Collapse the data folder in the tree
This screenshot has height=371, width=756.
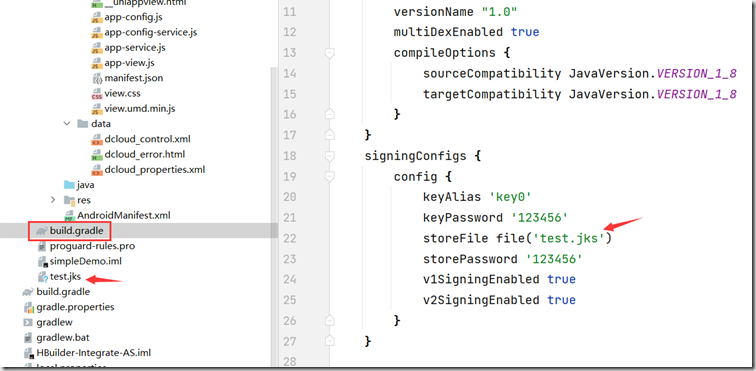click(67, 124)
